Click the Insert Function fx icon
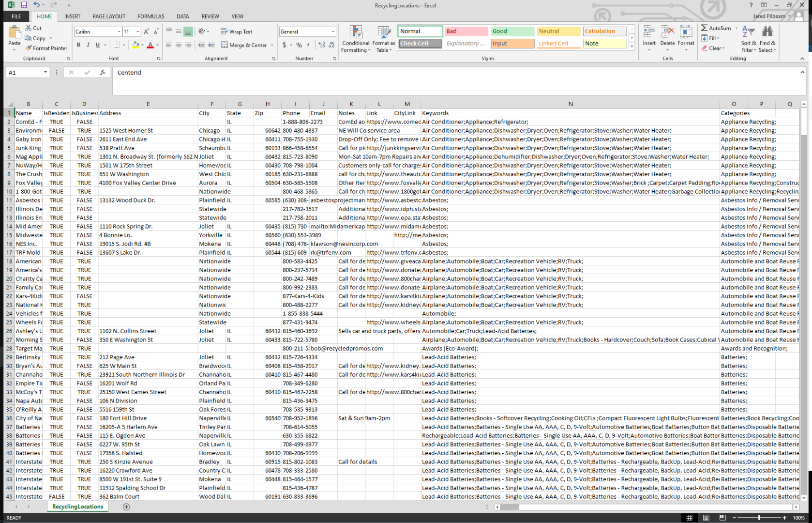 tap(103, 73)
